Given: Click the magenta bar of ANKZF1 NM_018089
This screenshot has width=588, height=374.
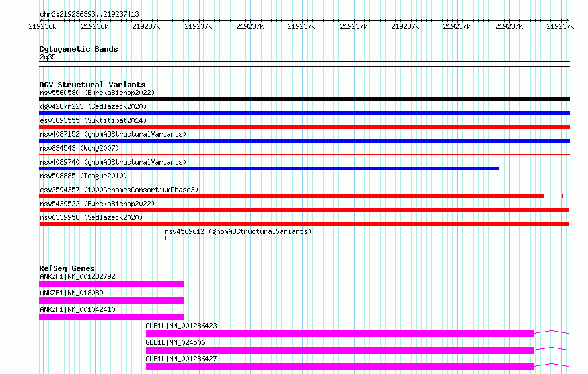Looking at the screenshot, I should pos(112,301).
